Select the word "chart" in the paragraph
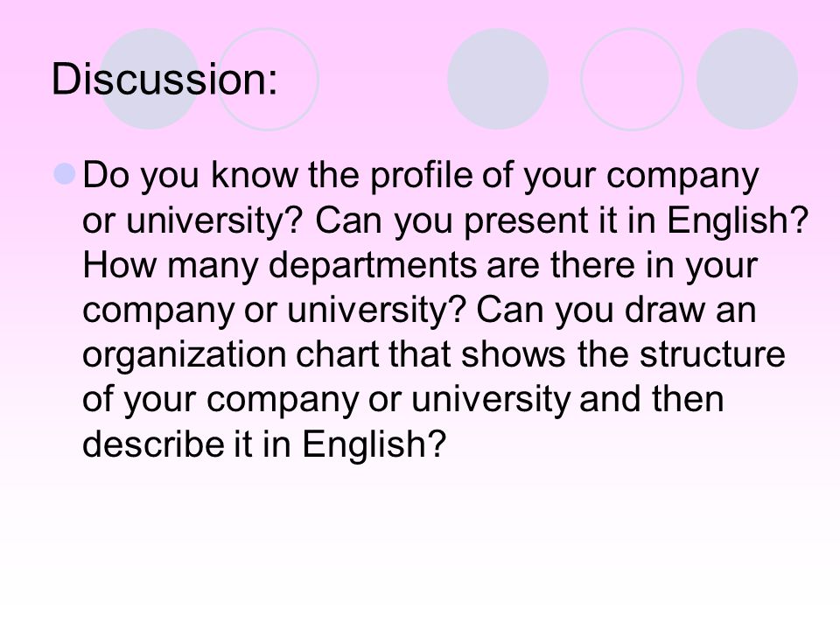The height and width of the screenshot is (630, 840). pyautogui.click(x=338, y=354)
